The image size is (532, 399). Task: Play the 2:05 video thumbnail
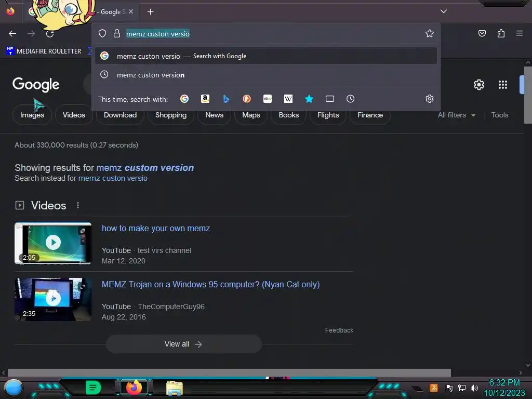tap(53, 243)
